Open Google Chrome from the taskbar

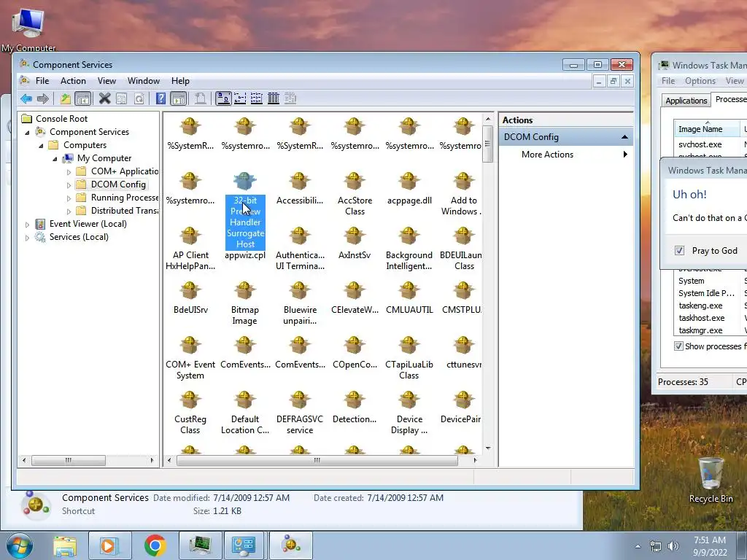[155, 545]
